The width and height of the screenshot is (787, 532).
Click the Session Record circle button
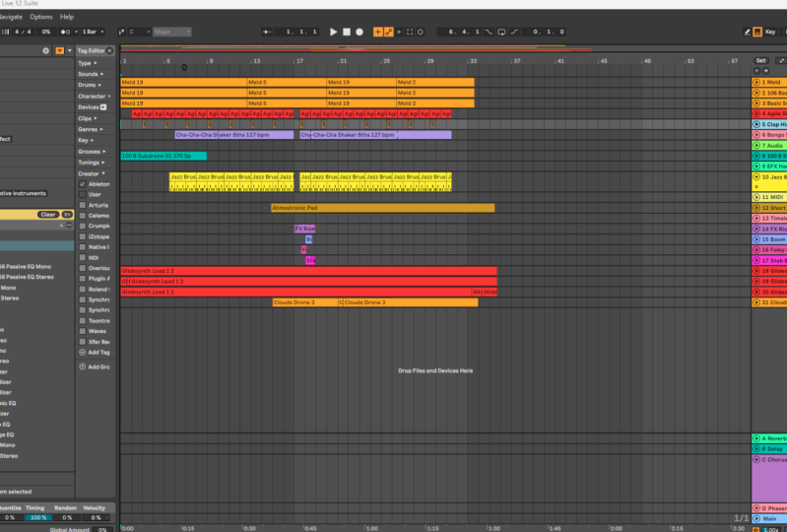pos(421,32)
